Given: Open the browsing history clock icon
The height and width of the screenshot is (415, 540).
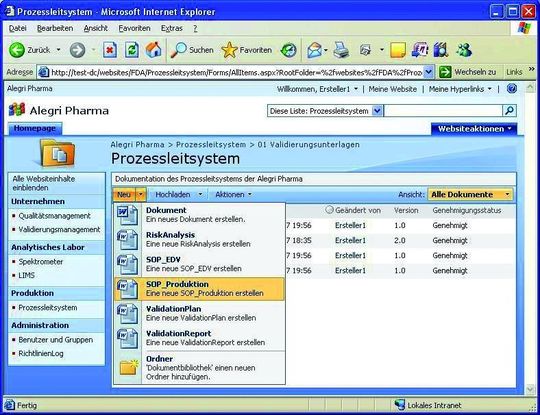Looking at the screenshot, I should click(x=288, y=50).
